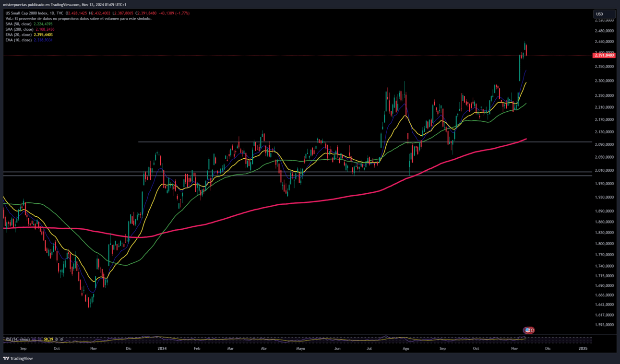Click the Jun label on the time axis
This screenshot has width=620, height=364.
click(x=337, y=349)
